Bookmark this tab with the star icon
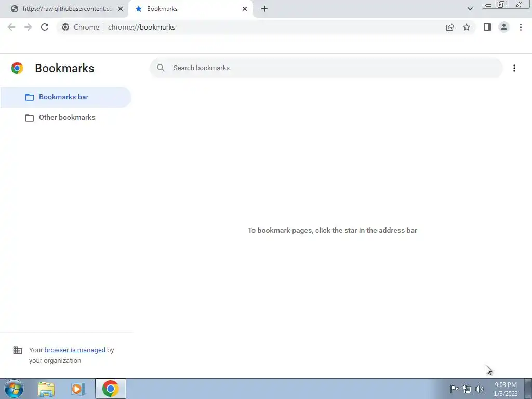This screenshot has width=532, height=399. point(467,27)
